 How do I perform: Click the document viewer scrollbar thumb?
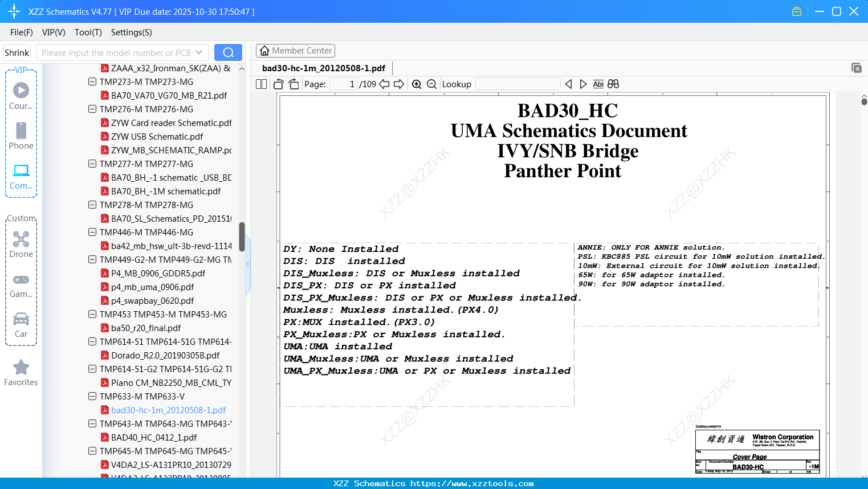[x=864, y=101]
